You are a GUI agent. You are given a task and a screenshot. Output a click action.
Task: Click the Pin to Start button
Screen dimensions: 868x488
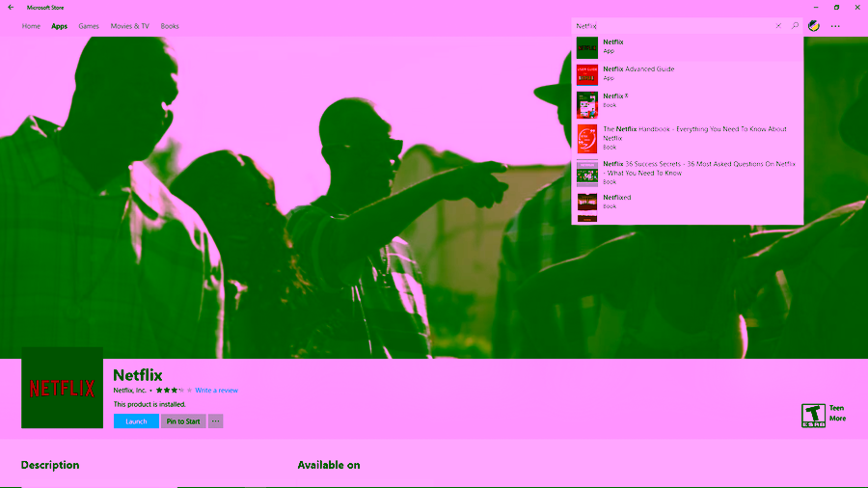[183, 421]
